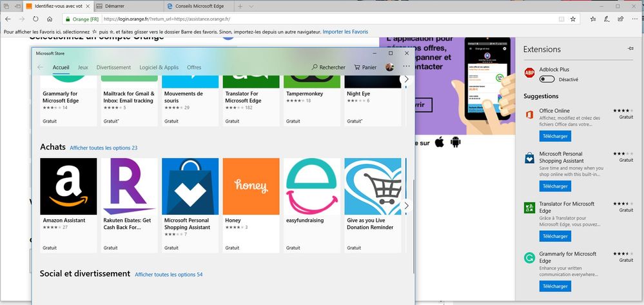Screen dimensions: 644x305
Task: Enable the Adblock Plus toggle switch
Action: pos(547,79)
